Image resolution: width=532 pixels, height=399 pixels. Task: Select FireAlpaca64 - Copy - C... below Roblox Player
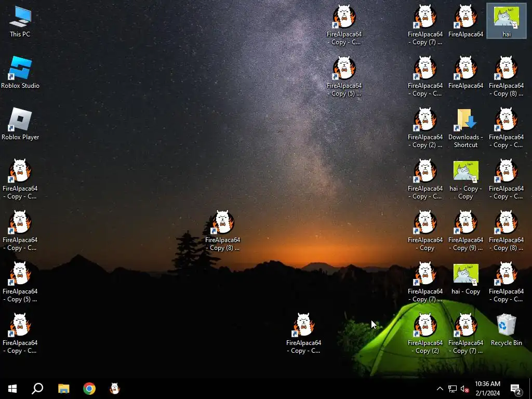click(x=20, y=179)
